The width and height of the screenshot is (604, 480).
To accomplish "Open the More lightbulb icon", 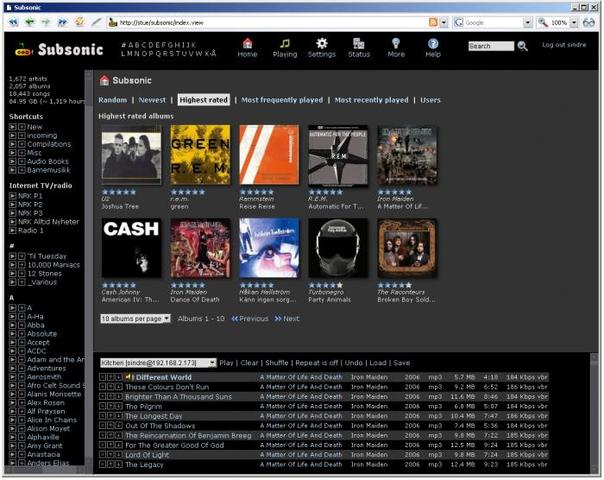I will (x=396, y=43).
